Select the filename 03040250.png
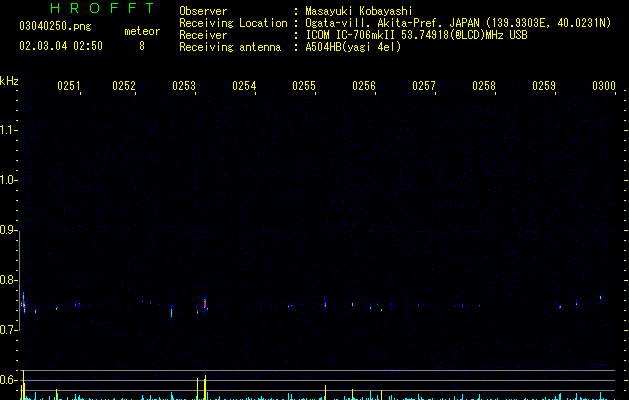 tap(55, 26)
